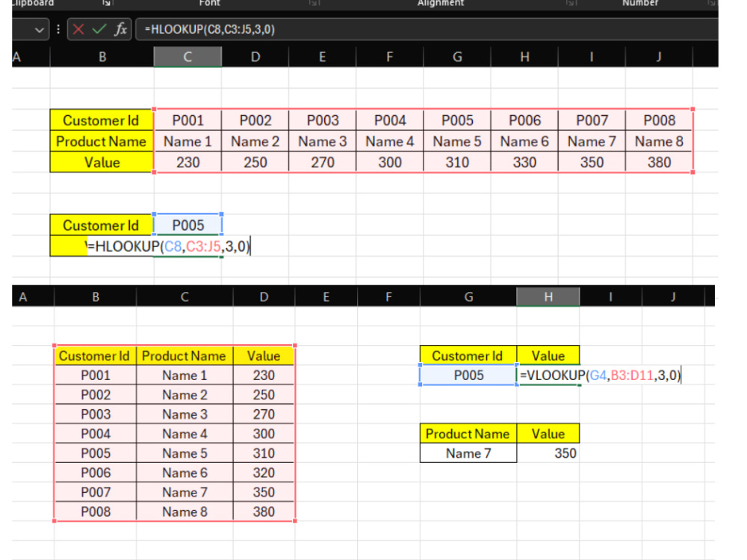Select the highlighted column C header in the HLOOKUP sheet
This screenshot has width=747, height=560.
click(187, 57)
